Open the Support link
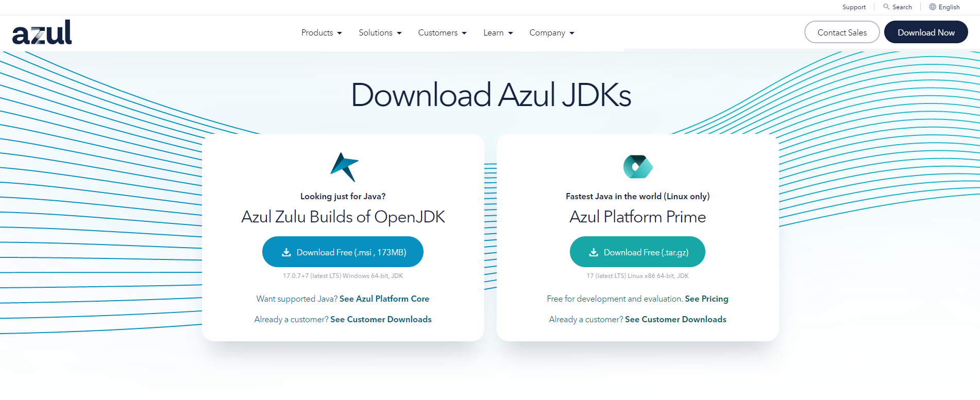Screen dimensions: 980x400 tap(854, 7)
